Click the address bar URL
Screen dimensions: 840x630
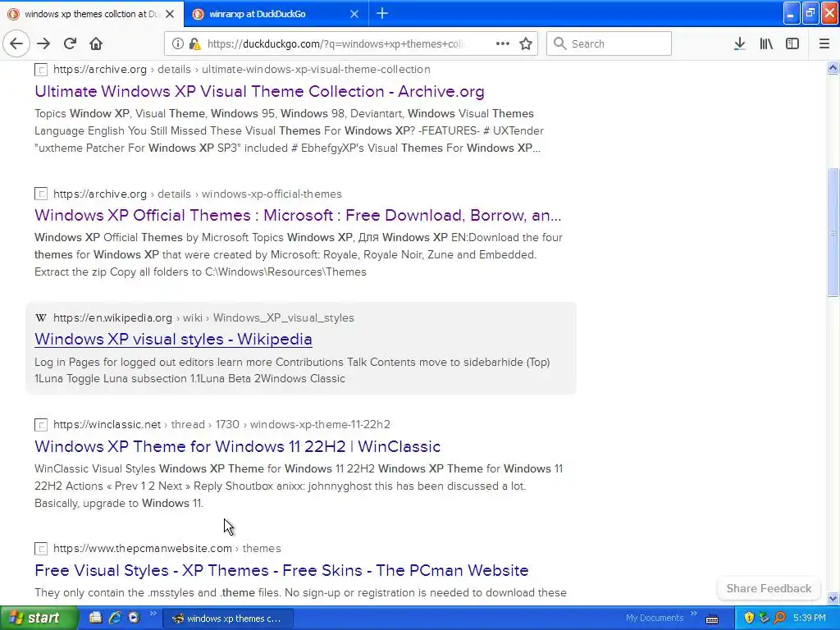[x=336, y=44]
